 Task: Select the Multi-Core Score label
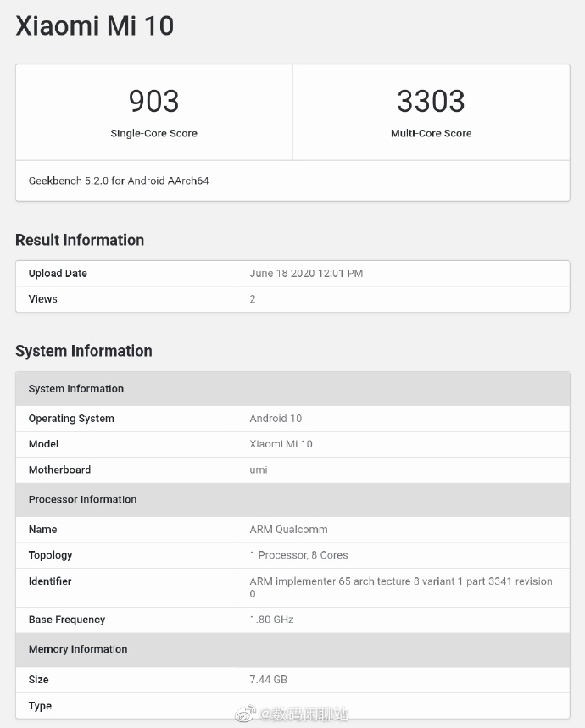431,133
